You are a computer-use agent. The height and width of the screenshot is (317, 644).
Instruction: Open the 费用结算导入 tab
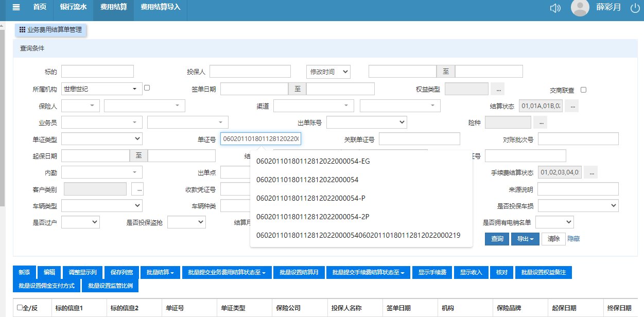[x=161, y=7]
